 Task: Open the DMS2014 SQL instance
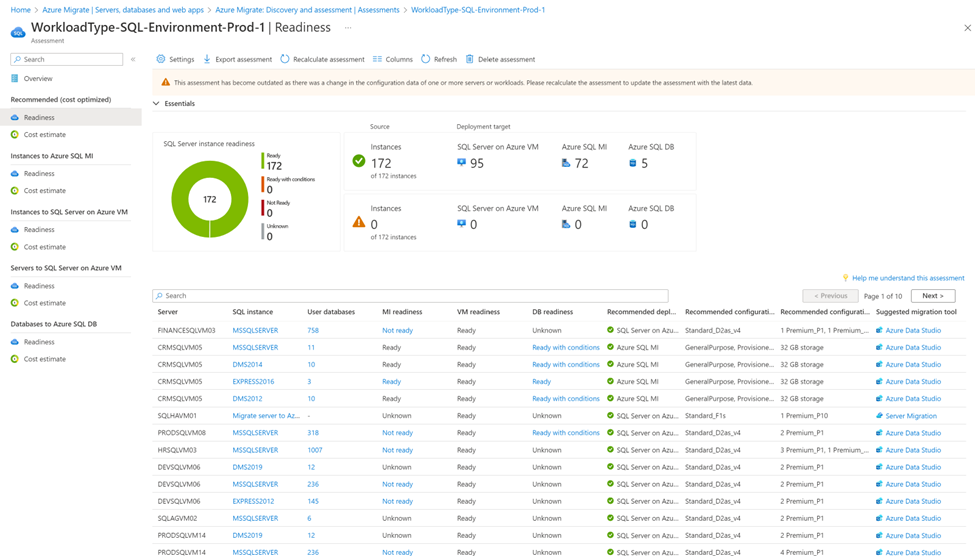pos(247,364)
